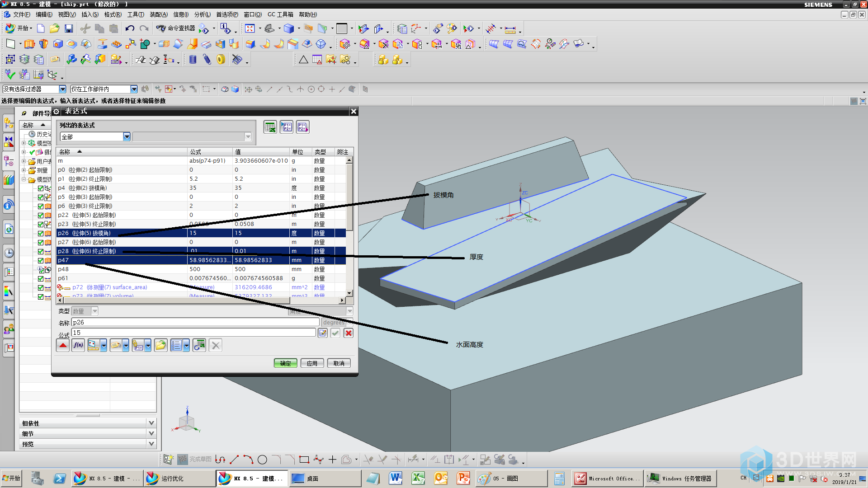
Task: Open the 没有选择过滤器 filter dropdown
Action: point(62,89)
